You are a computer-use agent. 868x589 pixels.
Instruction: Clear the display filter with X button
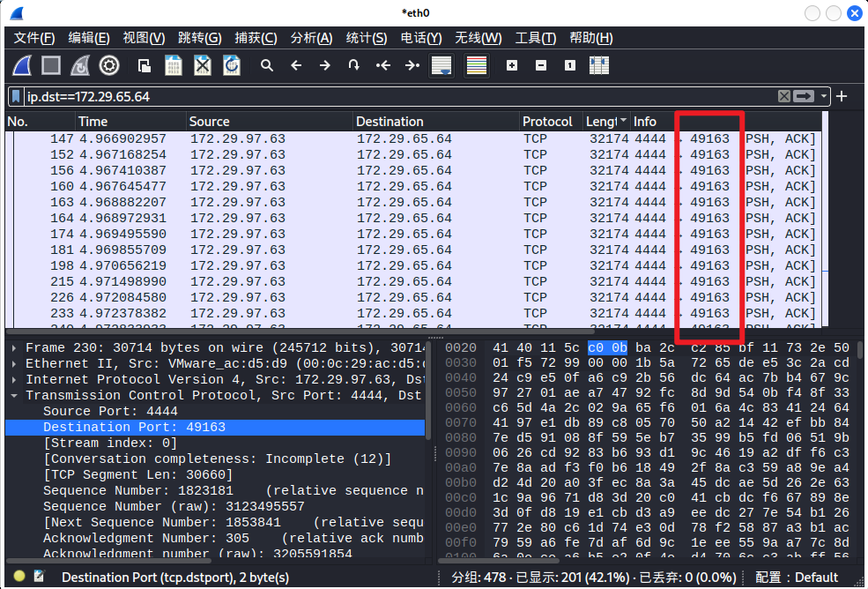pyautogui.click(x=783, y=96)
